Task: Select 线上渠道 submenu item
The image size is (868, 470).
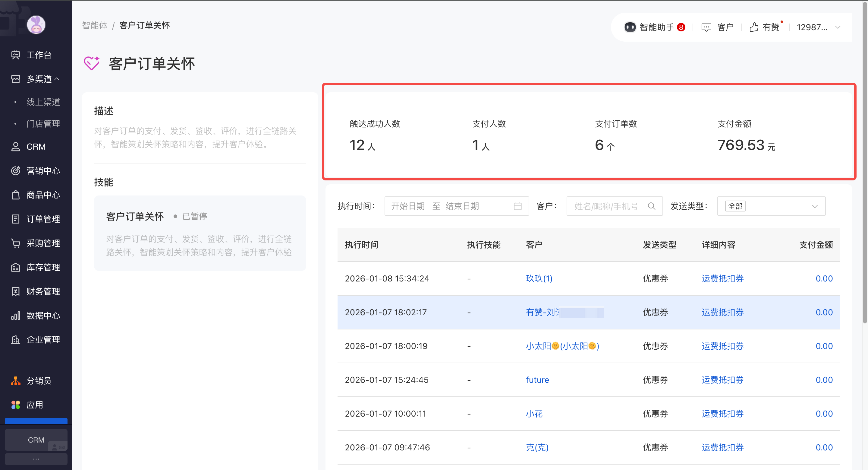Action: click(x=43, y=102)
